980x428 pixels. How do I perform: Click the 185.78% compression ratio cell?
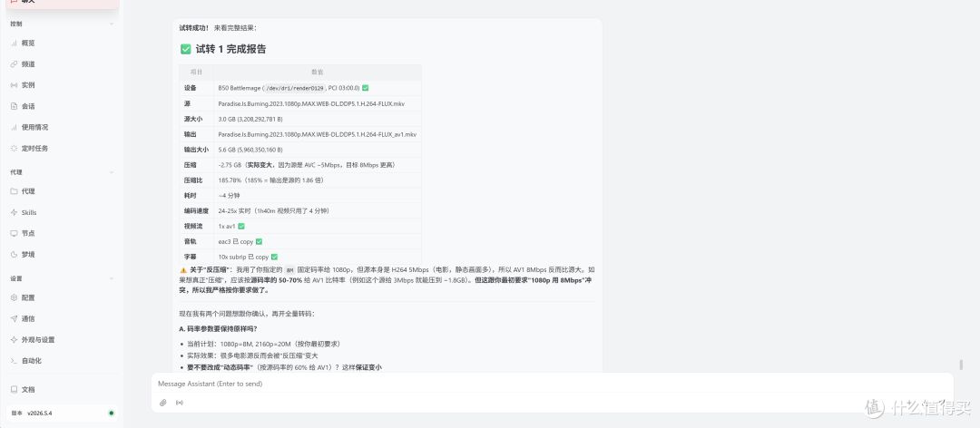pos(318,180)
